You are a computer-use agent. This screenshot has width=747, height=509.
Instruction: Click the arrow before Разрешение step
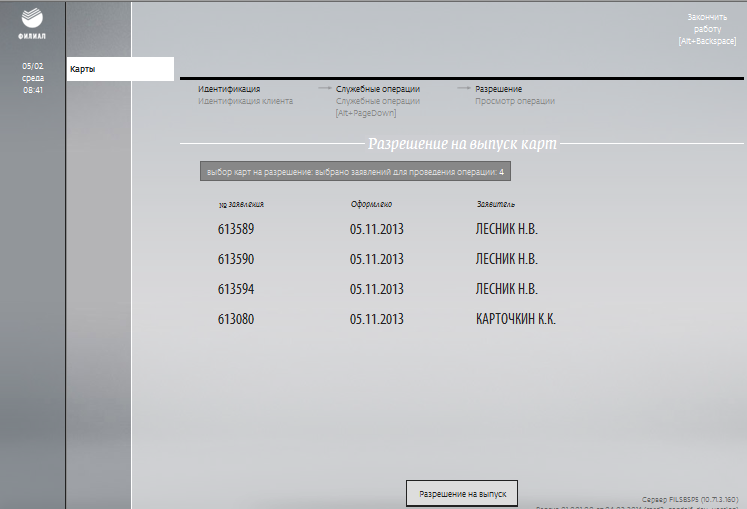click(x=464, y=88)
